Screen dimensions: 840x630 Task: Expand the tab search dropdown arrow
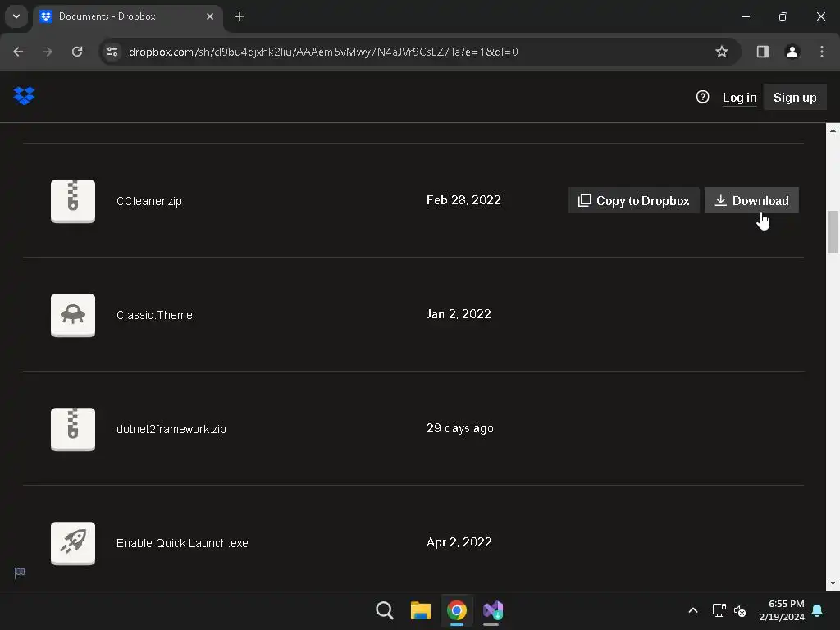pyautogui.click(x=16, y=16)
